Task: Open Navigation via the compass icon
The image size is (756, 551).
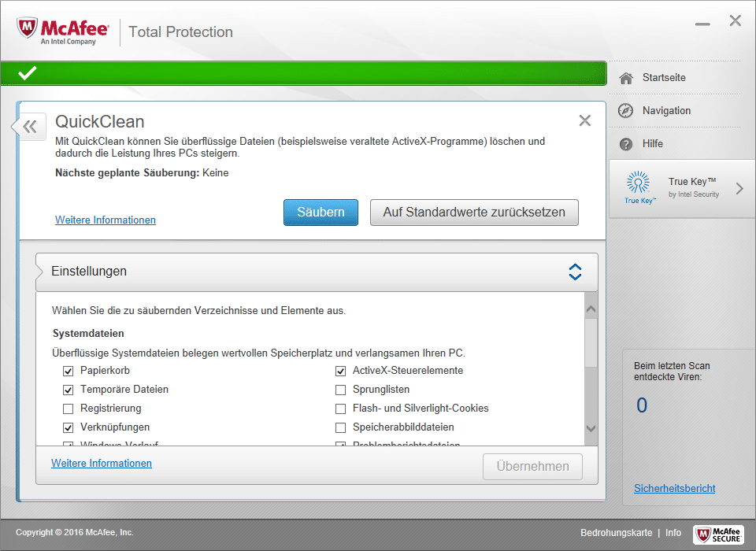Action: point(626,111)
